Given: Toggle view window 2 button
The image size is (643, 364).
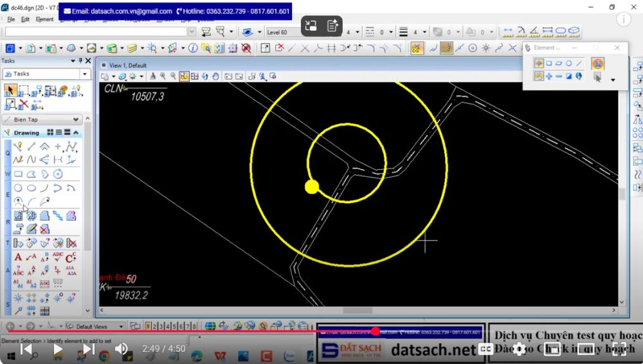Looking at the screenshot, I should [x=155, y=327].
